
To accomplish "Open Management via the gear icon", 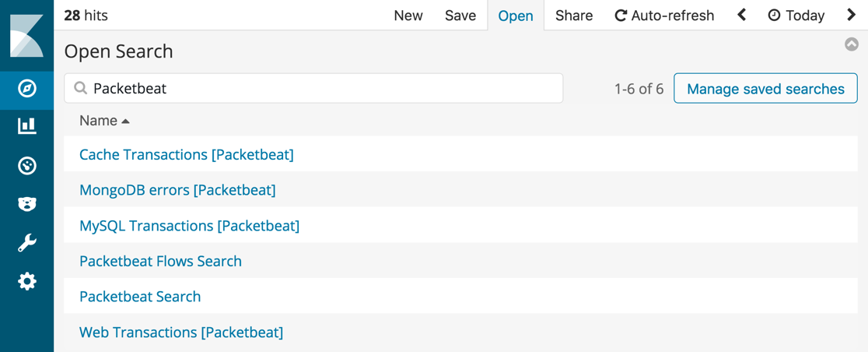I will click(x=26, y=281).
